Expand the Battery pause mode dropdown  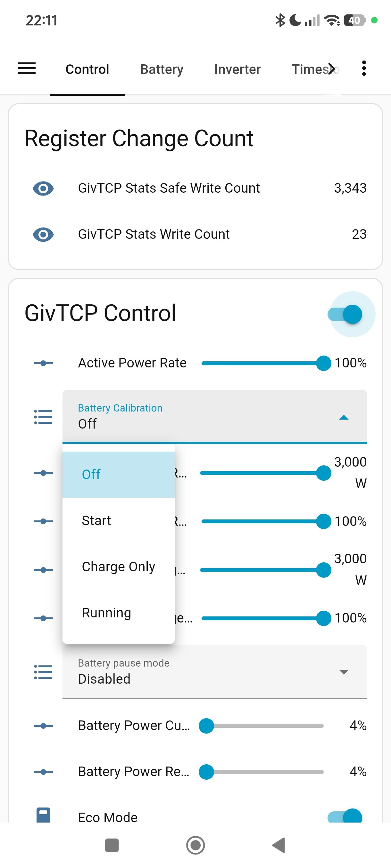tap(344, 672)
